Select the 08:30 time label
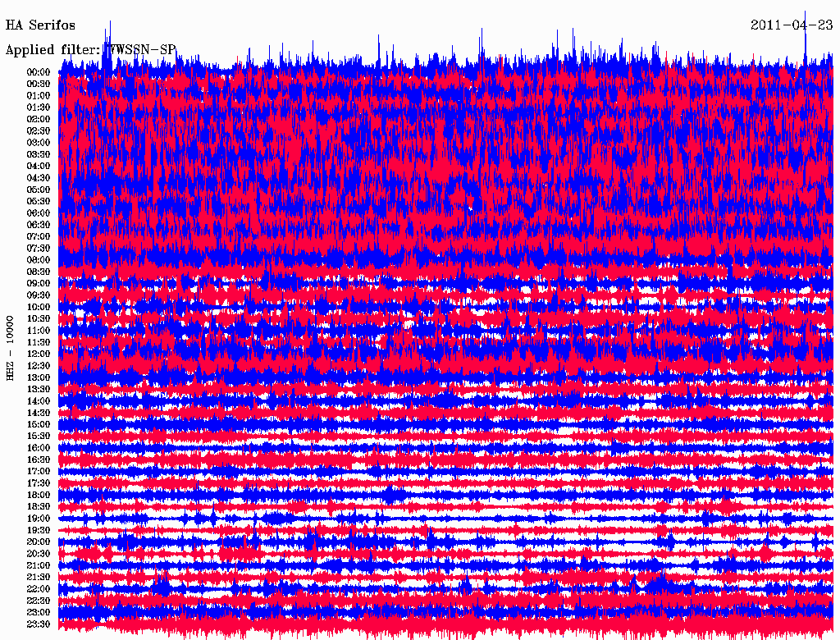Image resolution: width=840 pixels, height=640 pixels. coord(39,272)
